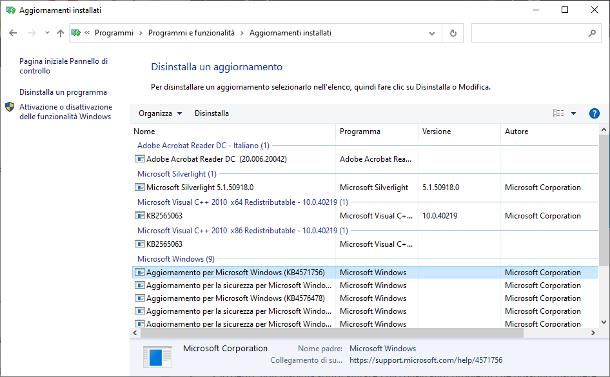Click the horizontal scrollbar thumb
The image size is (610, 377).
point(332,333)
